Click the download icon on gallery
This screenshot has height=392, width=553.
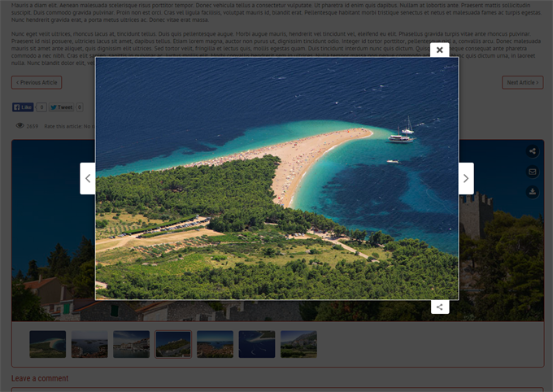(x=532, y=192)
